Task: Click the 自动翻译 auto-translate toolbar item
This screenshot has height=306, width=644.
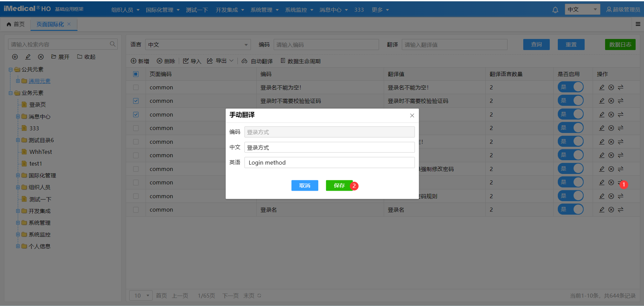Action: [257, 61]
